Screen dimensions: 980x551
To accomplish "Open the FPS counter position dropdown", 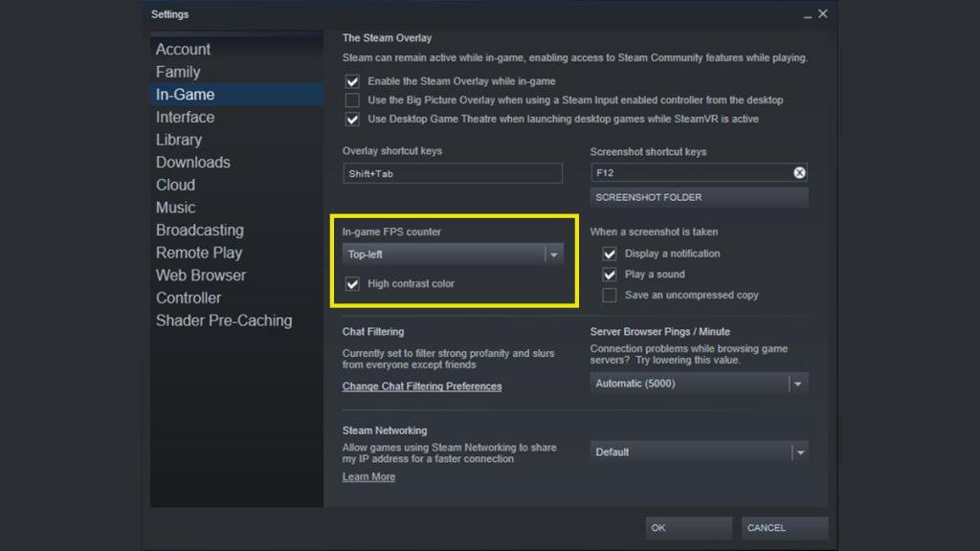I will coord(553,254).
